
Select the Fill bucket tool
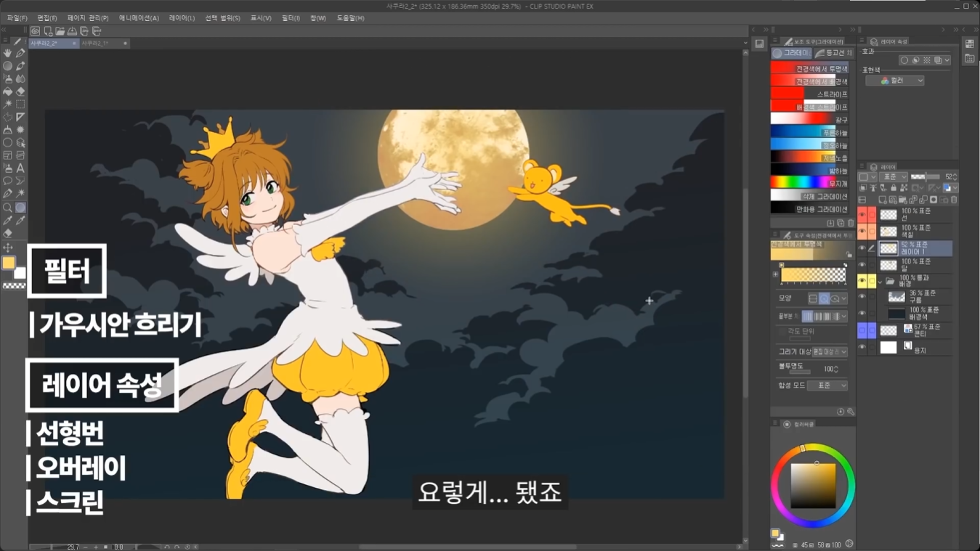click(7, 91)
